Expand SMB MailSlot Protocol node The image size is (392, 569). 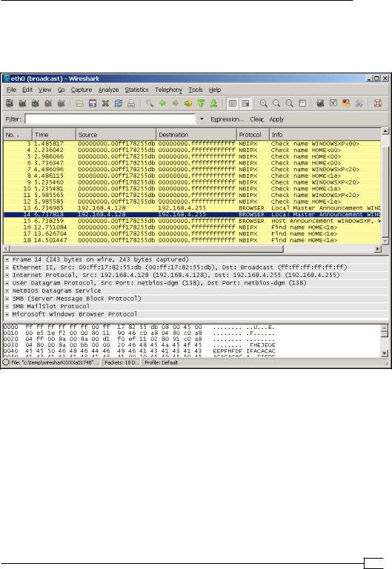[7, 306]
